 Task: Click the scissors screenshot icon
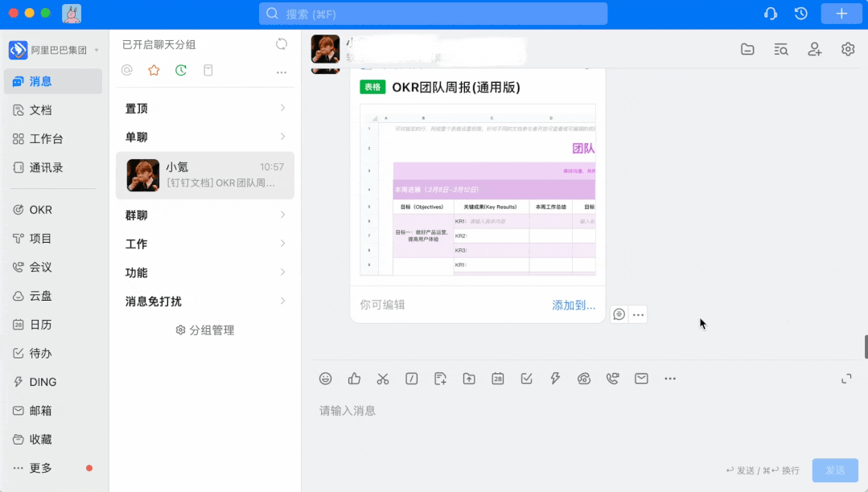383,379
